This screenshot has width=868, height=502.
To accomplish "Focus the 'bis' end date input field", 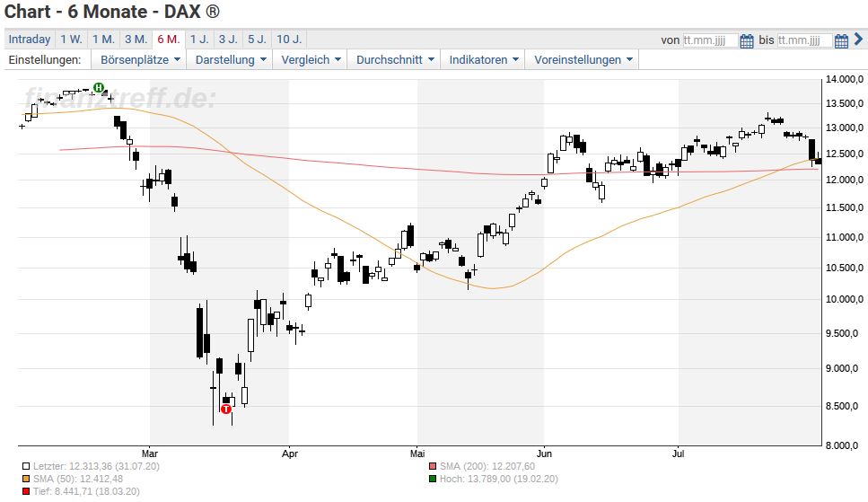I will [805, 40].
